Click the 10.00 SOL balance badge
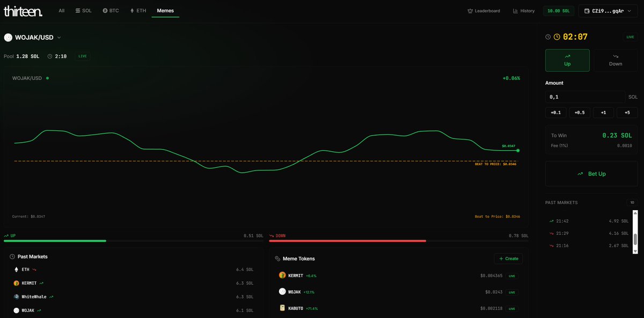644x318 pixels. point(558,11)
